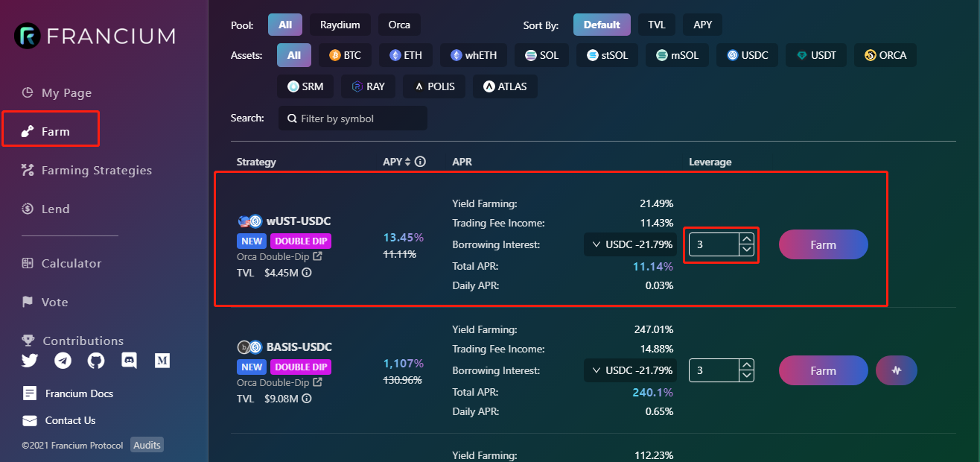
Task: Open the Contributions page
Action: [x=73, y=341]
